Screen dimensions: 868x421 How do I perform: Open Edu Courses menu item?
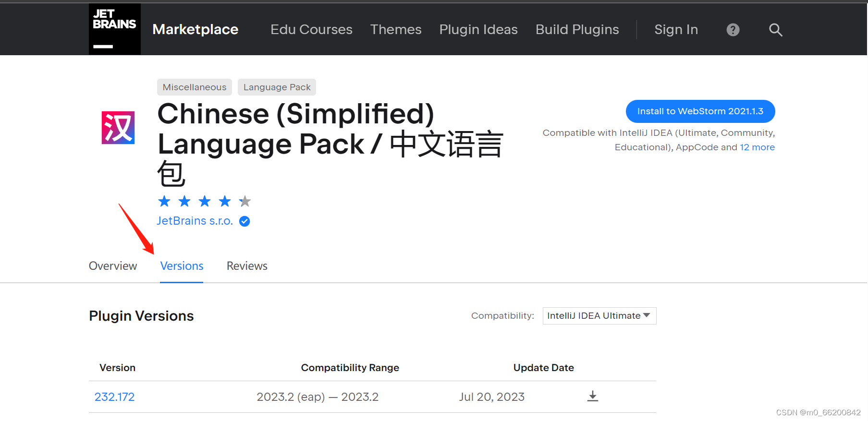(x=311, y=29)
